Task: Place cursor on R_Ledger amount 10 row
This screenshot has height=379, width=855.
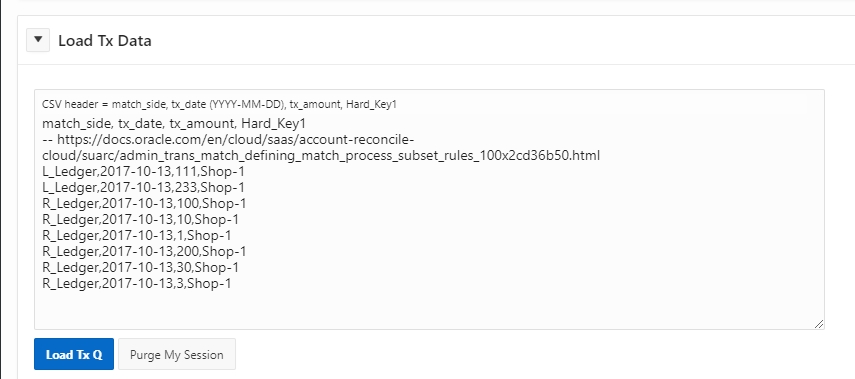Action: coord(140,219)
